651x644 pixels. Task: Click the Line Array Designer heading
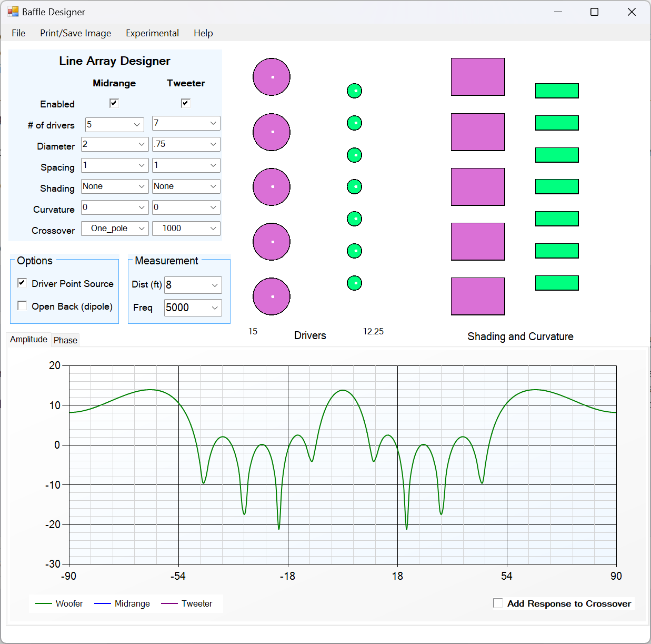[x=115, y=61]
